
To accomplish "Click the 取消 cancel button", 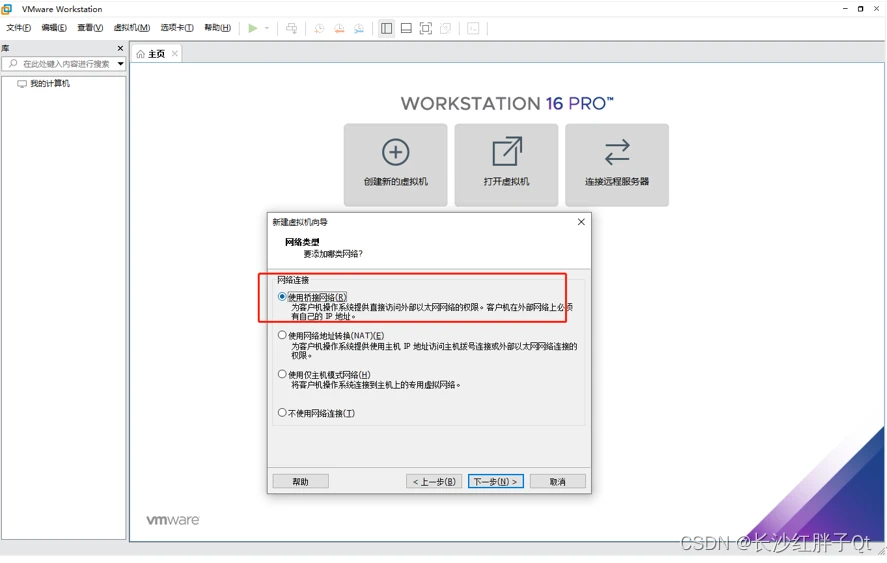I will click(557, 482).
